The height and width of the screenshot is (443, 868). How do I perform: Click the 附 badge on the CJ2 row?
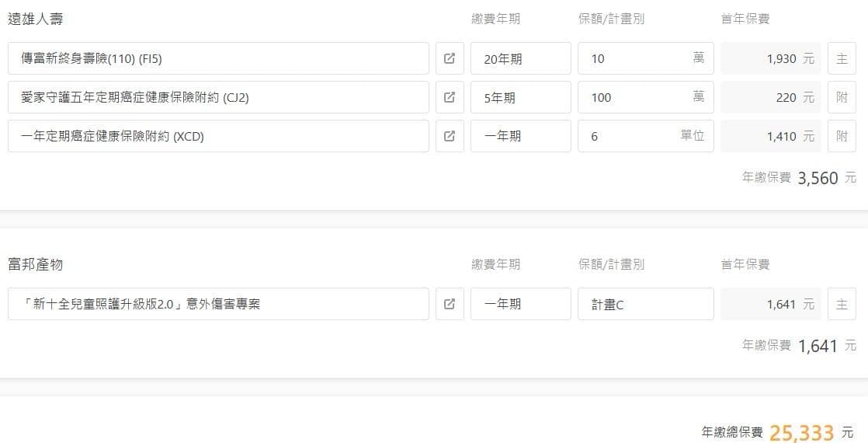click(x=842, y=97)
